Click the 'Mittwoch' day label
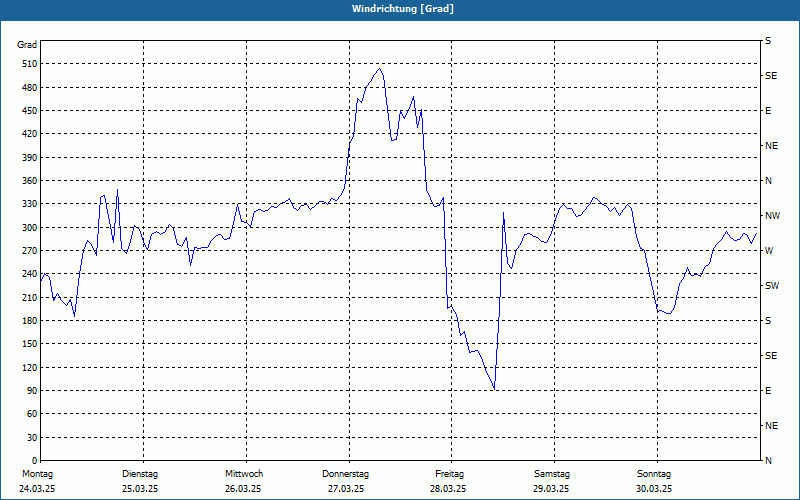Screen dimensions: 800x500 244,474
